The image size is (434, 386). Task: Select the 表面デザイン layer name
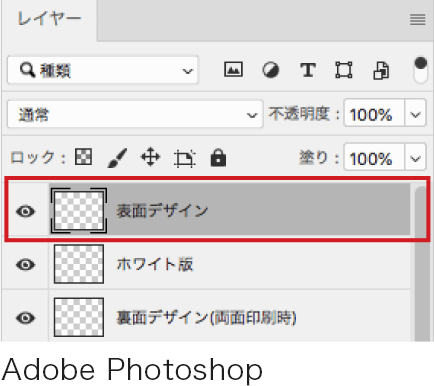[162, 211]
